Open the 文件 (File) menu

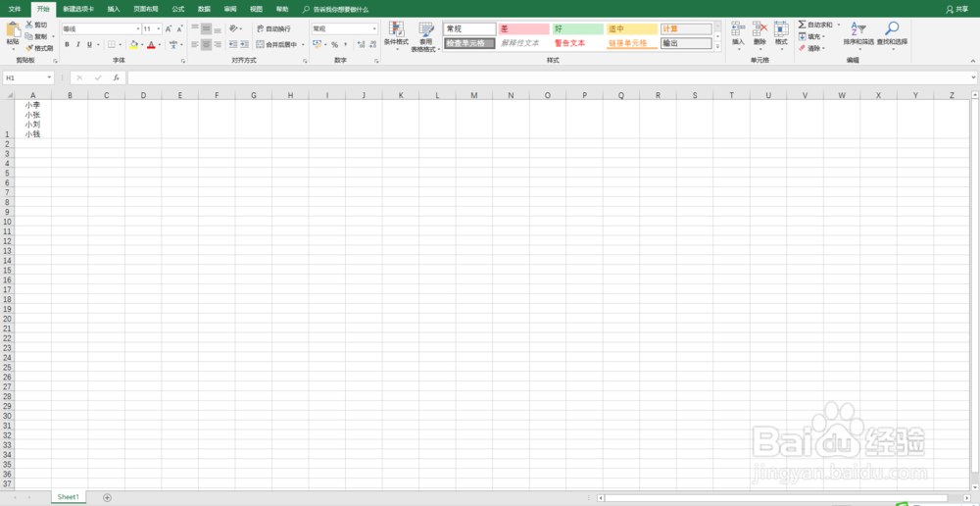click(15, 10)
